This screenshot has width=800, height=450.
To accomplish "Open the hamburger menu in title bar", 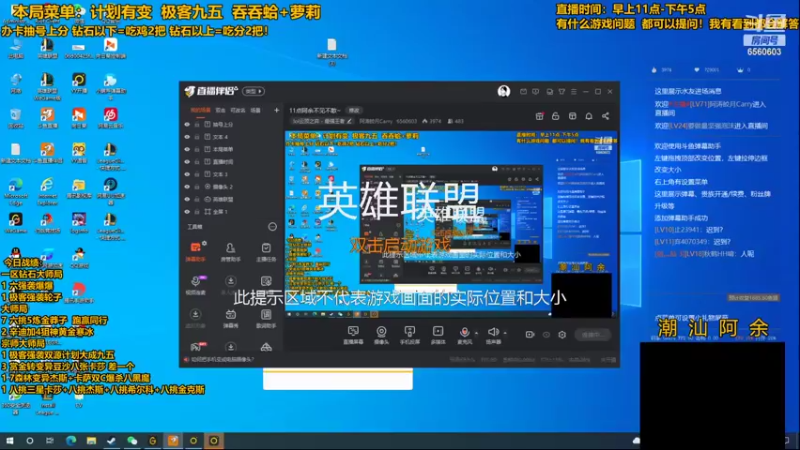I will (x=573, y=92).
